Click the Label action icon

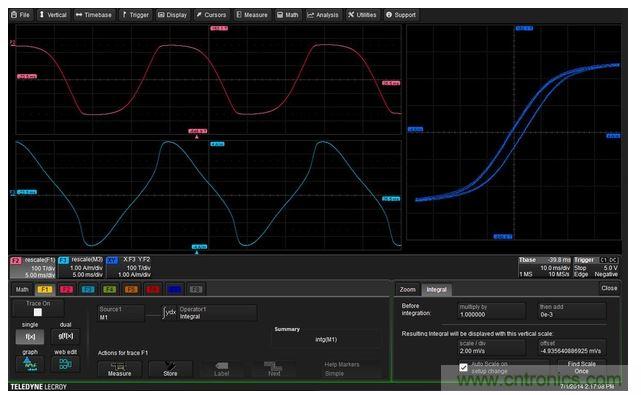(x=221, y=369)
